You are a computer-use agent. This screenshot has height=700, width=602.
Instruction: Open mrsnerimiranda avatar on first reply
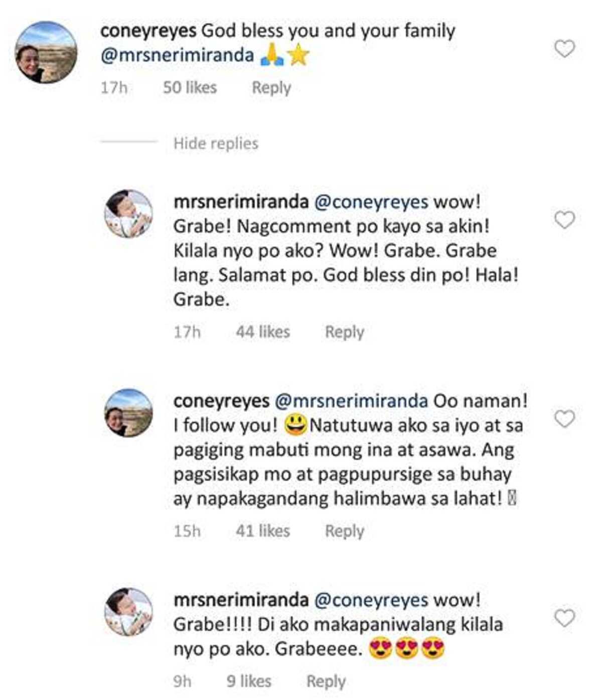[128, 214]
